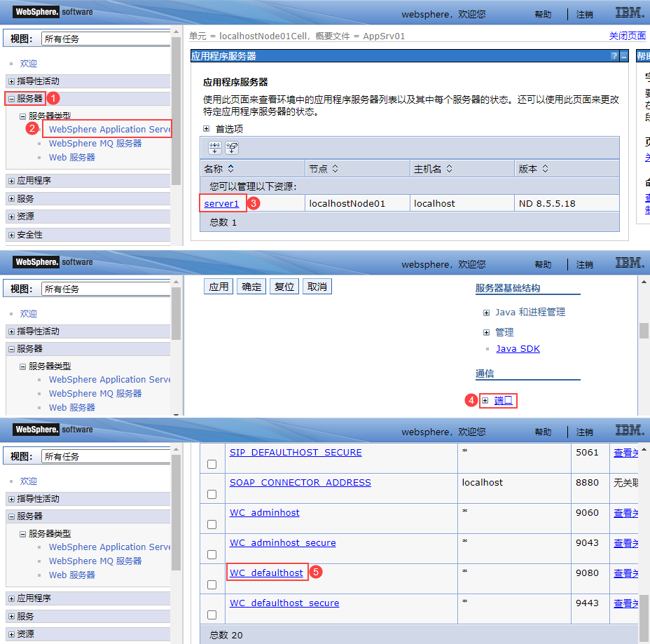Viewport: 650px width, 644px height.
Task: Click the 总数 1 footer text
Action: point(223,223)
